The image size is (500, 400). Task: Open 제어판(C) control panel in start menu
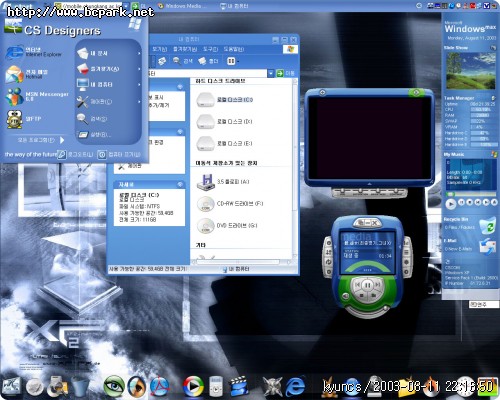108,101
